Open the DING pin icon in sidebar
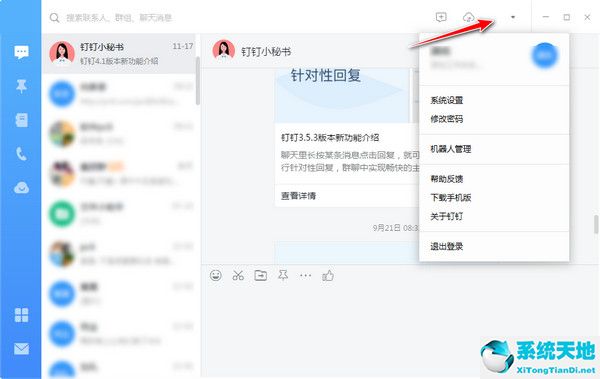Viewport: 600px width, 379px height. [21, 86]
